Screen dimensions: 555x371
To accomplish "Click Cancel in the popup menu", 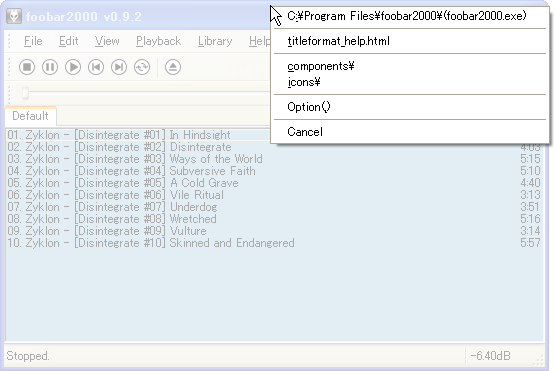I will (x=410, y=132).
